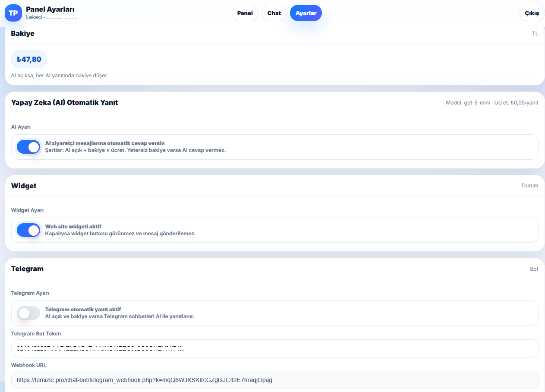The image size is (545, 392).
Task: Click the Telegram Bot Token input field
Action: pos(274,348)
